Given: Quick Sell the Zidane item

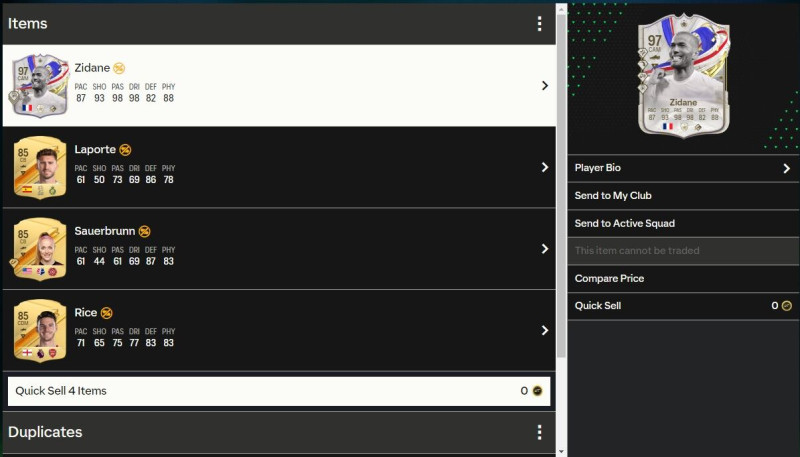Looking at the screenshot, I should (x=683, y=306).
